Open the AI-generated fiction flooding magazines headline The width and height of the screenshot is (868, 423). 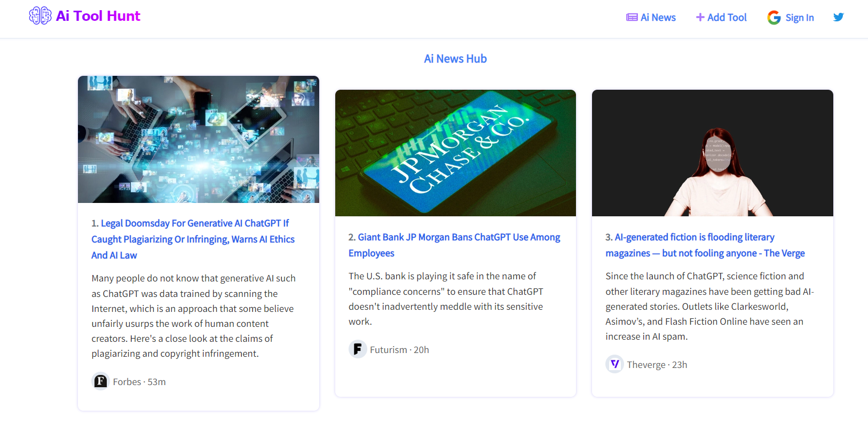(x=705, y=245)
